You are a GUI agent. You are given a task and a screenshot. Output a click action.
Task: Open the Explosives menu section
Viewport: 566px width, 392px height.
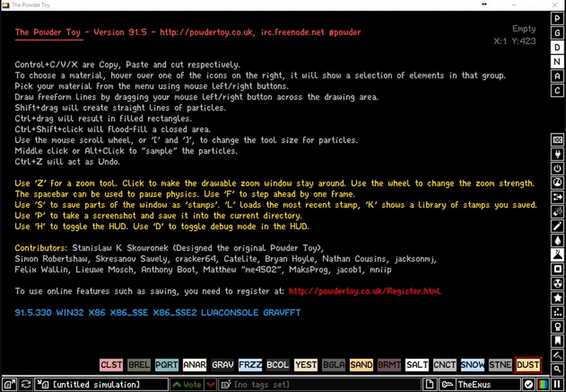(558, 212)
